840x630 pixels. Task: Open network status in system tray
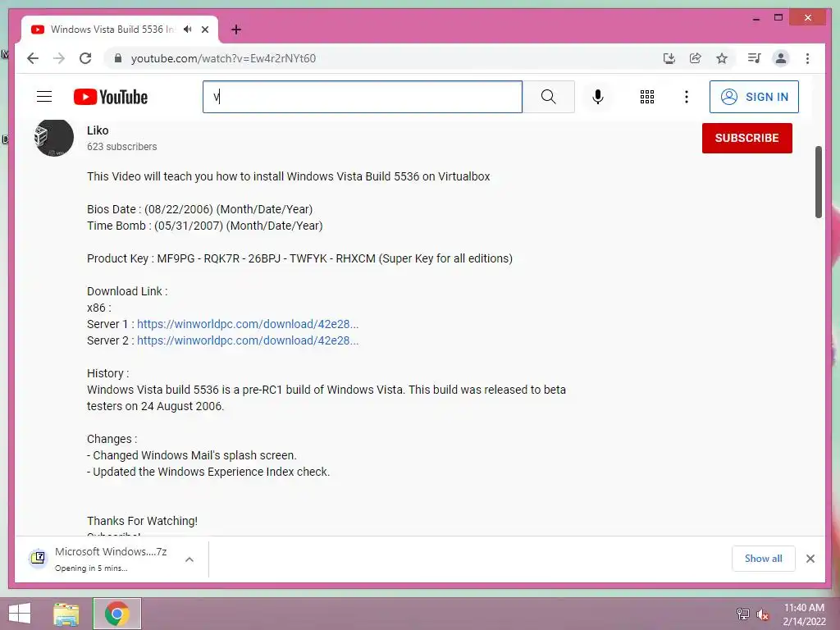(x=743, y=614)
